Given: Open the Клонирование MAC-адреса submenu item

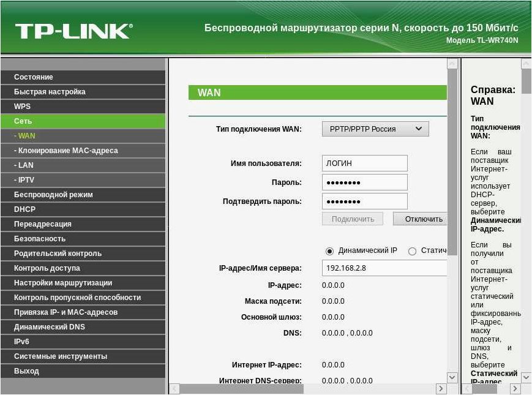Looking at the screenshot, I should tap(83, 151).
